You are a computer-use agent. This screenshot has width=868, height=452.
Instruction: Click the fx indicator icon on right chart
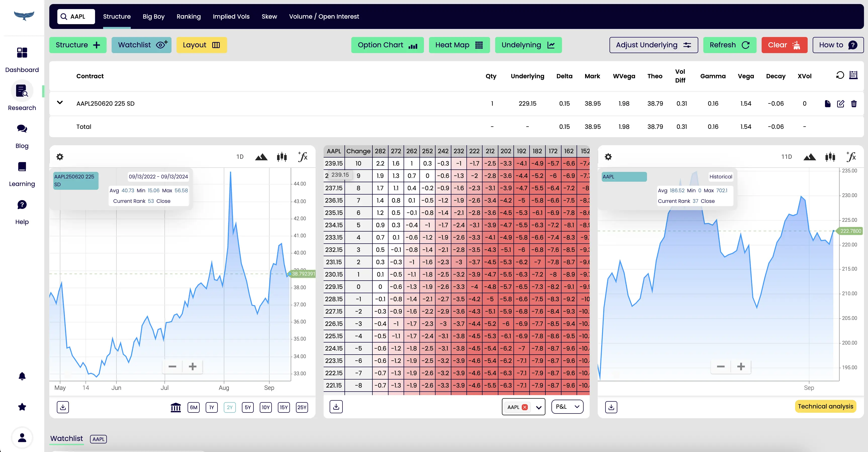[x=851, y=157]
